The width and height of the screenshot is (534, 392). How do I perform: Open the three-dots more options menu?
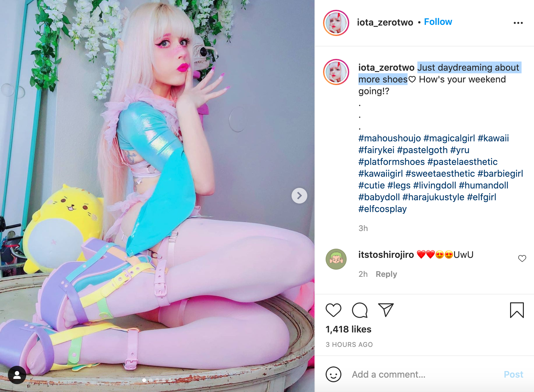coord(518,23)
